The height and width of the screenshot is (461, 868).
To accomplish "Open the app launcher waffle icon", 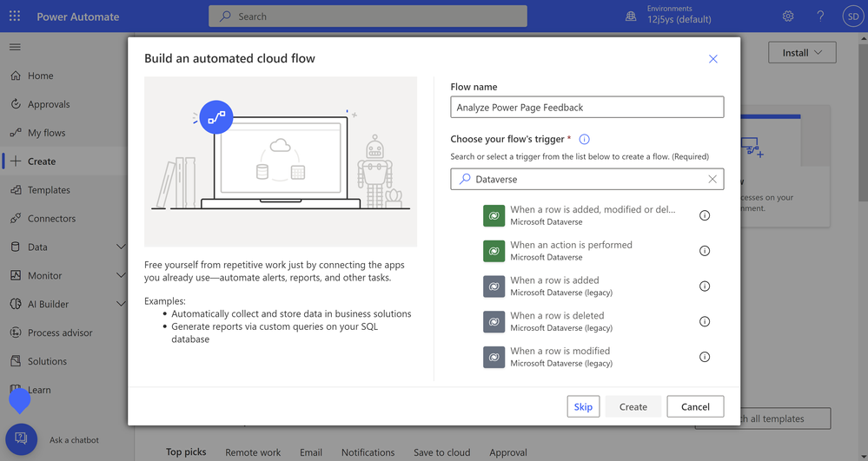I will 15,16.
